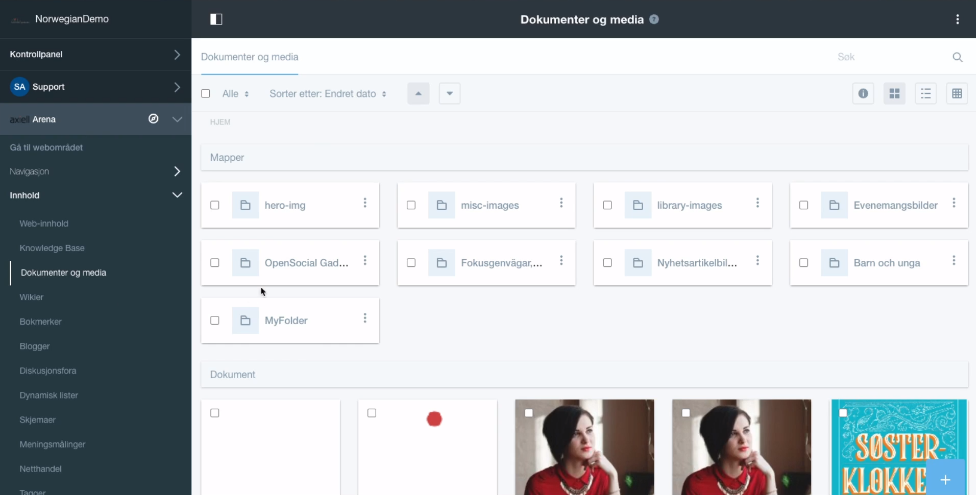The height and width of the screenshot is (495, 980).
Task: Select the Barn och unga checkbox
Action: 803,263
